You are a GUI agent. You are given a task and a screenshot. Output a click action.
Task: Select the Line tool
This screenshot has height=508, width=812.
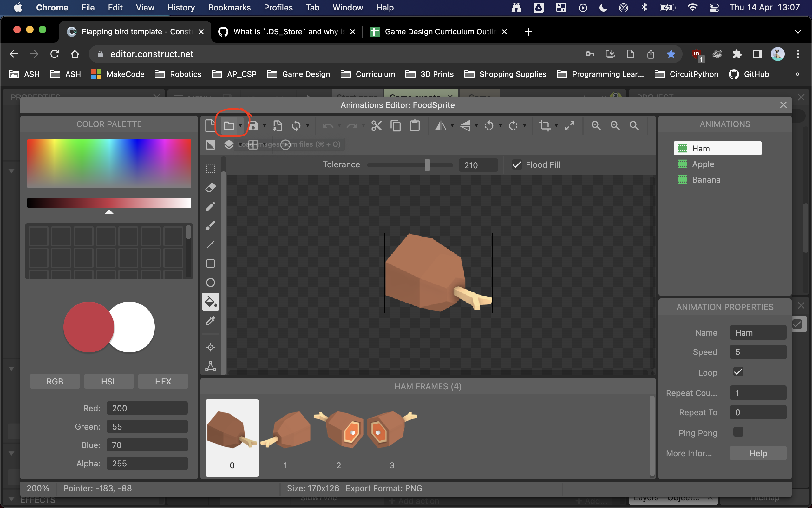210,244
